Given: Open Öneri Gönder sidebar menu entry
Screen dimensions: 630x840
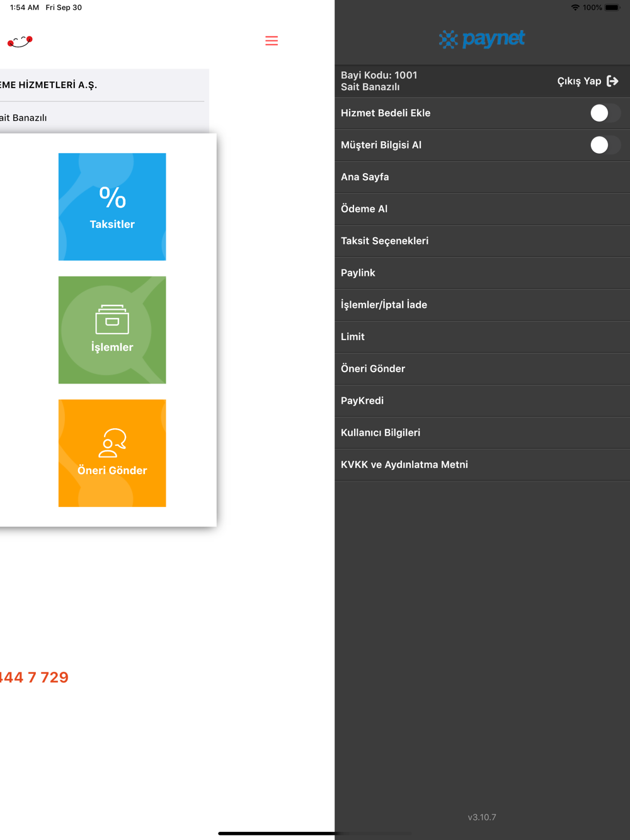Looking at the screenshot, I should pos(483,369).
